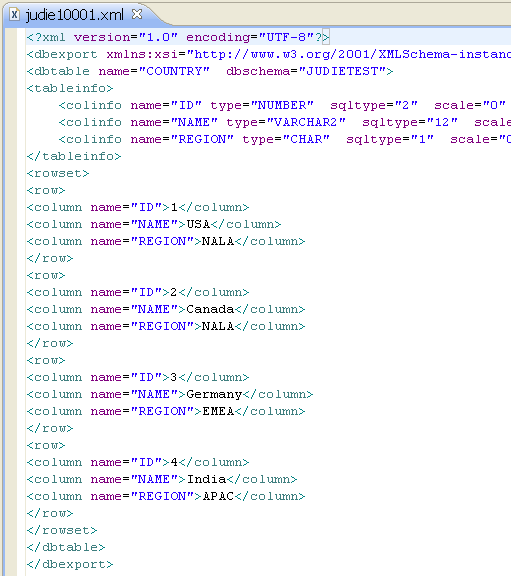Click the APAC value in REGION column
The image size is (511, 576).
218,496
